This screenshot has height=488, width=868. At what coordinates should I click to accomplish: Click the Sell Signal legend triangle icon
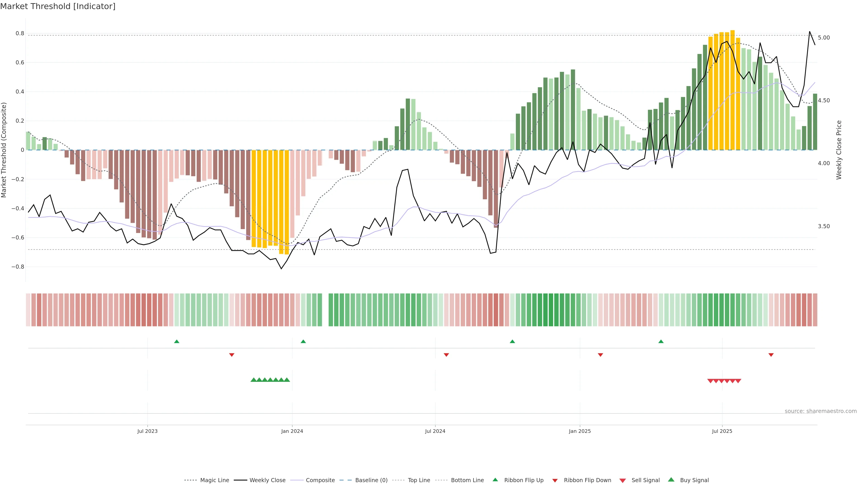click(622, 480)
